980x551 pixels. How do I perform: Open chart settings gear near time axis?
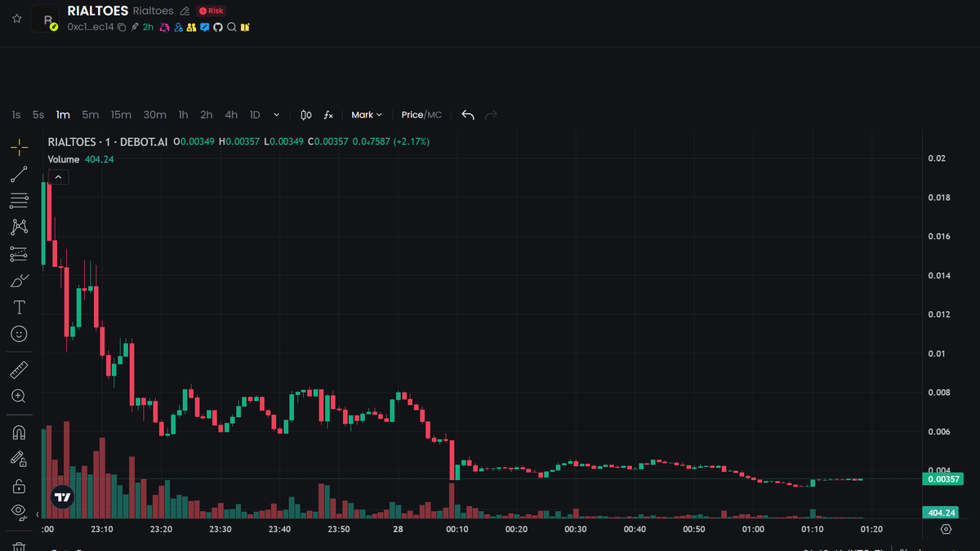(946, 529)
